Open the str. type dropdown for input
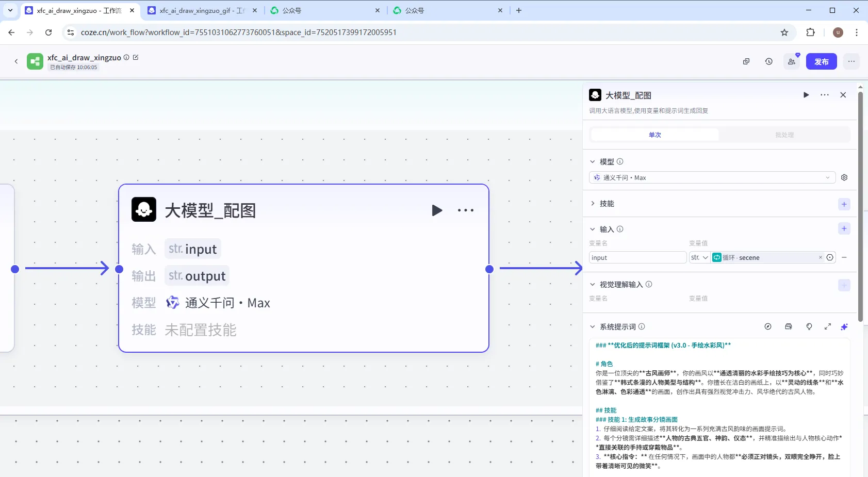868x477 pixels. pyautogui.click(x=699, y=258)
